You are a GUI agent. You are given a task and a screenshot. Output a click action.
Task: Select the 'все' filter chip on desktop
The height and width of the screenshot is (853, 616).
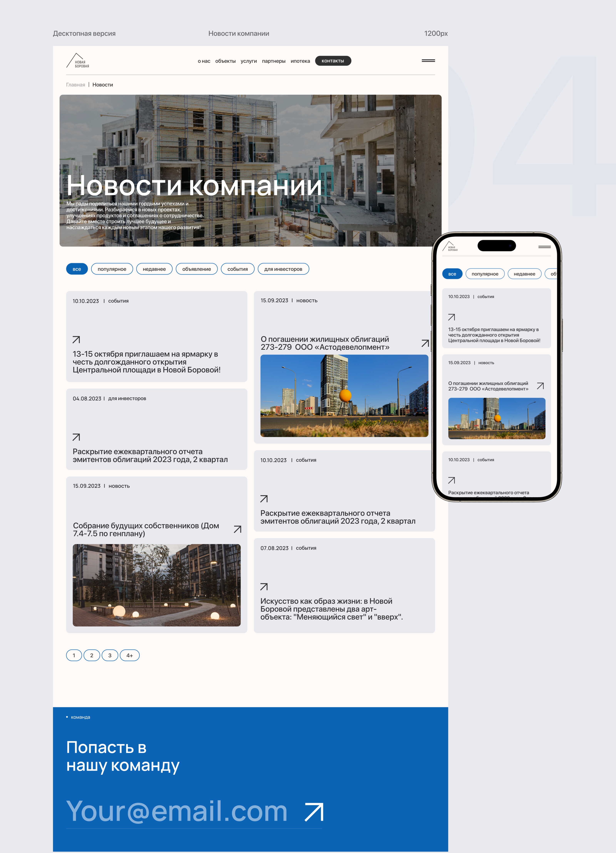coord(77,269)
